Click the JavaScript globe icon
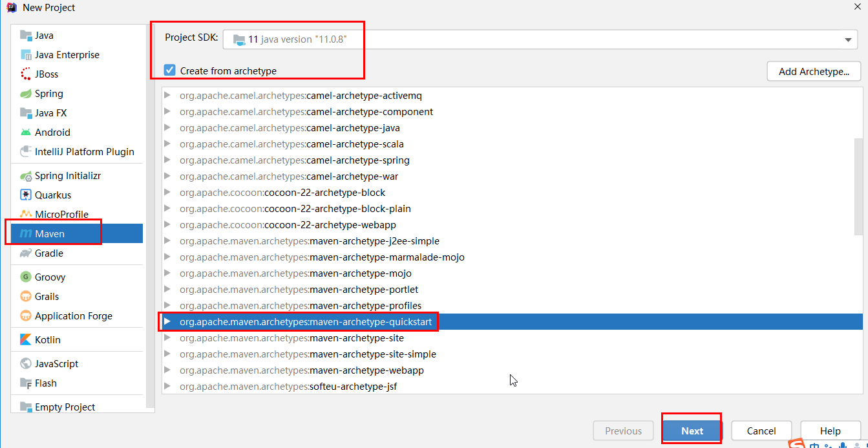The width and height of the screenshot is (868, 448). coord(26,364)
